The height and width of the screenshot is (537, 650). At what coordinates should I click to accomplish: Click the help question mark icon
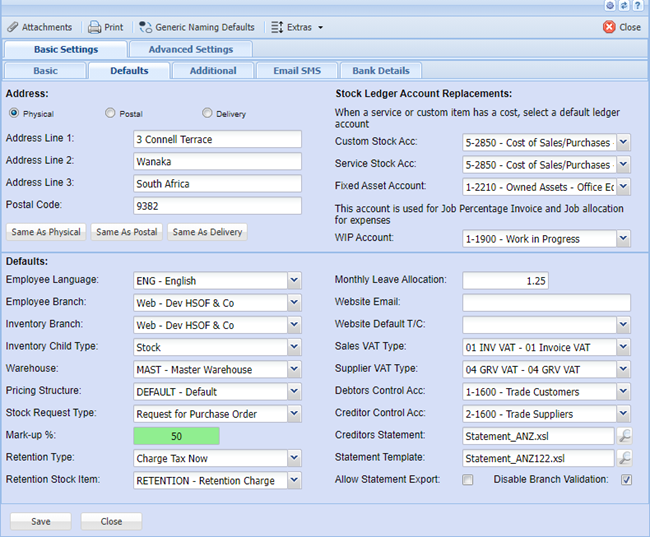tap(637, 6)
